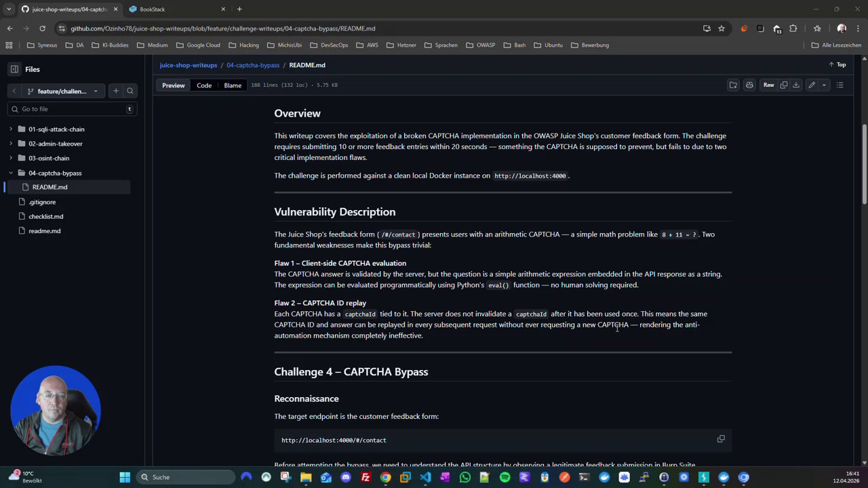The height and width of the screenshot is (488, 868).
Task: Copy the localhost contact URL code block
Action: [721, 439]
